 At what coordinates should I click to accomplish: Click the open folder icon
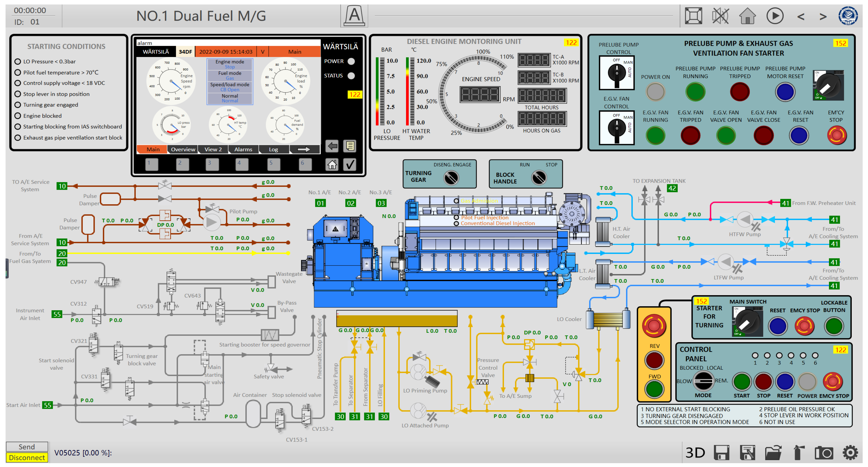pos(773,452)
